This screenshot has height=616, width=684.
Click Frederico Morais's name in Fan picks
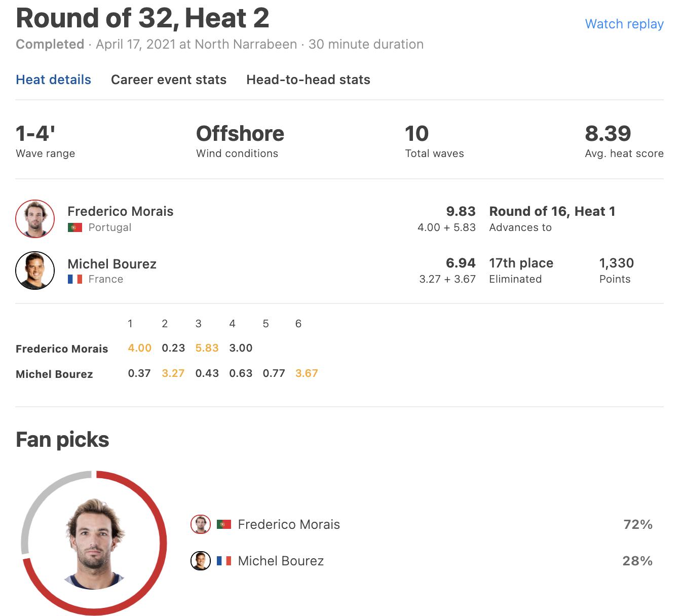point(289,524)
